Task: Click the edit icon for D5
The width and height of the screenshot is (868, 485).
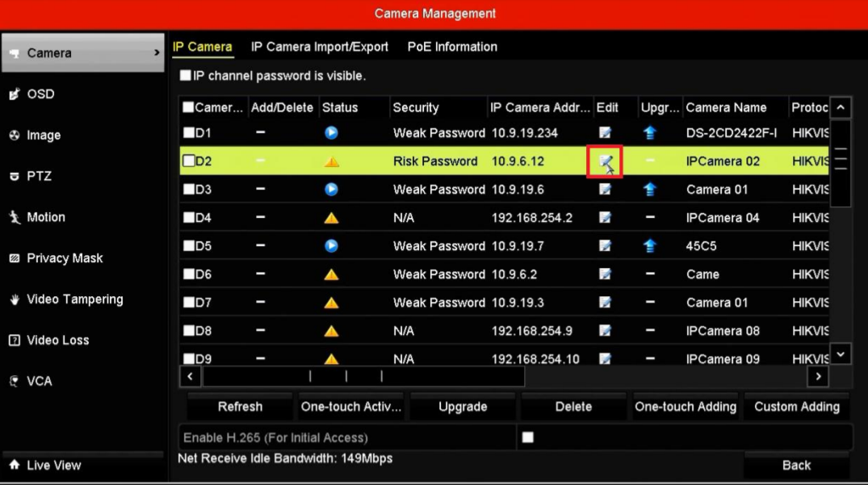Action: point(605,245)
